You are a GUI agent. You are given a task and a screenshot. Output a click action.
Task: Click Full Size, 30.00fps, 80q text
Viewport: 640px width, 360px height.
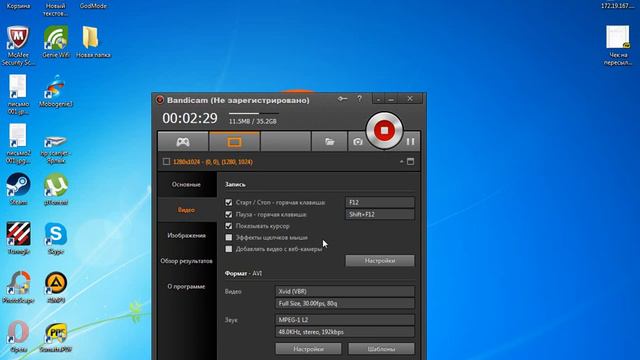308,303
